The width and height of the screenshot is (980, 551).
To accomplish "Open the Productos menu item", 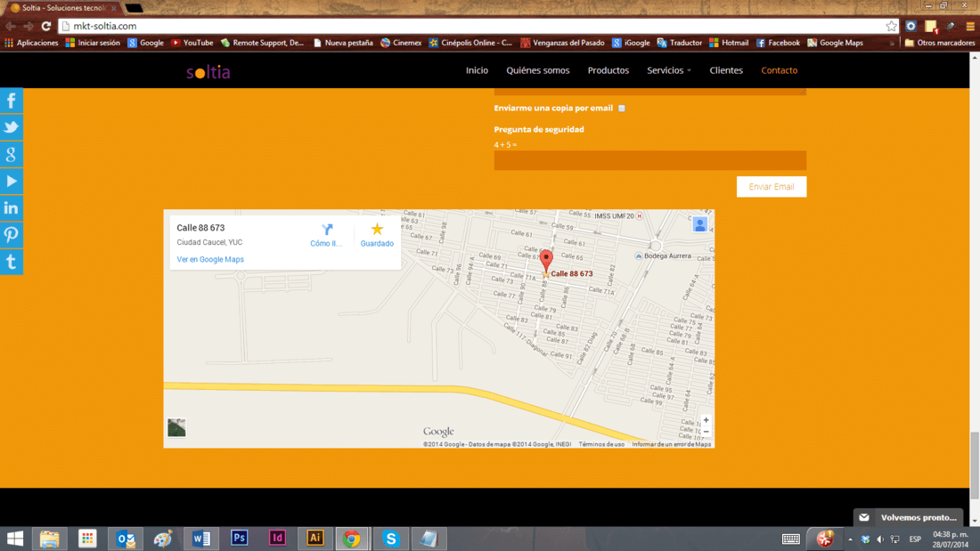I will pos(608,70).
